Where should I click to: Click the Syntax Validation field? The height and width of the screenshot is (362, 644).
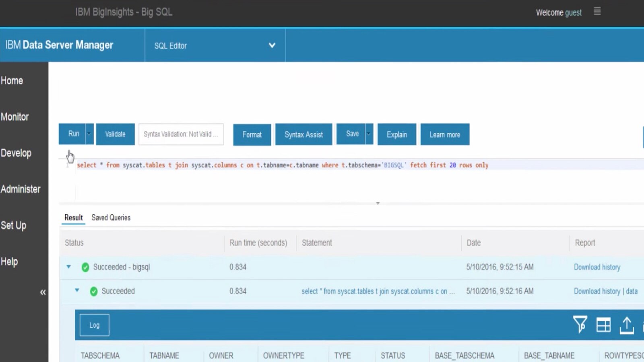coord(181,134)
